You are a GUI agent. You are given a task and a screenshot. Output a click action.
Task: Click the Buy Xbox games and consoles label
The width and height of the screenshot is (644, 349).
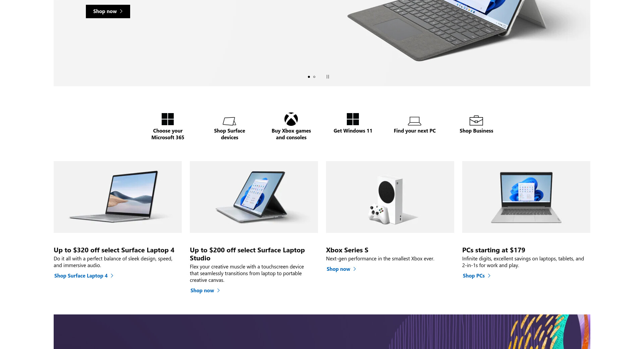click(x=291, y=134)
